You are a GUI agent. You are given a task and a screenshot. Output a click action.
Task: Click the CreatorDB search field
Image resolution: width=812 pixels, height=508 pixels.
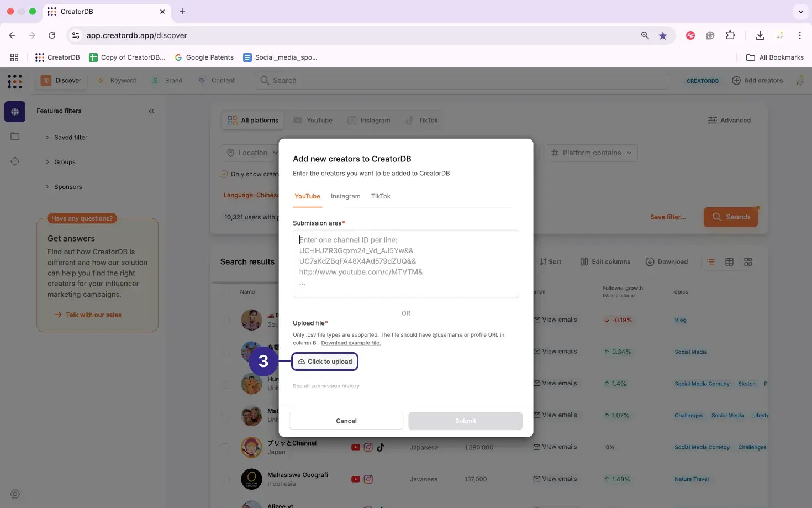[462, 81]
